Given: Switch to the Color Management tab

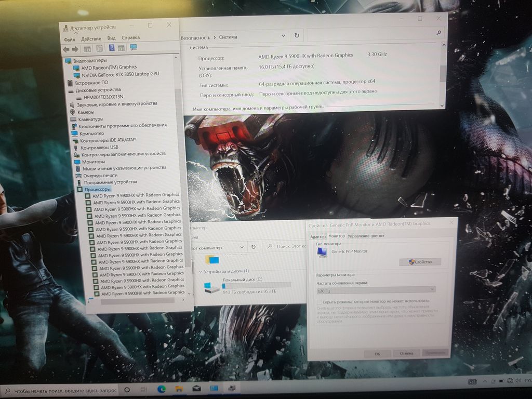Looking at the screenshot, I should (366, 236).
